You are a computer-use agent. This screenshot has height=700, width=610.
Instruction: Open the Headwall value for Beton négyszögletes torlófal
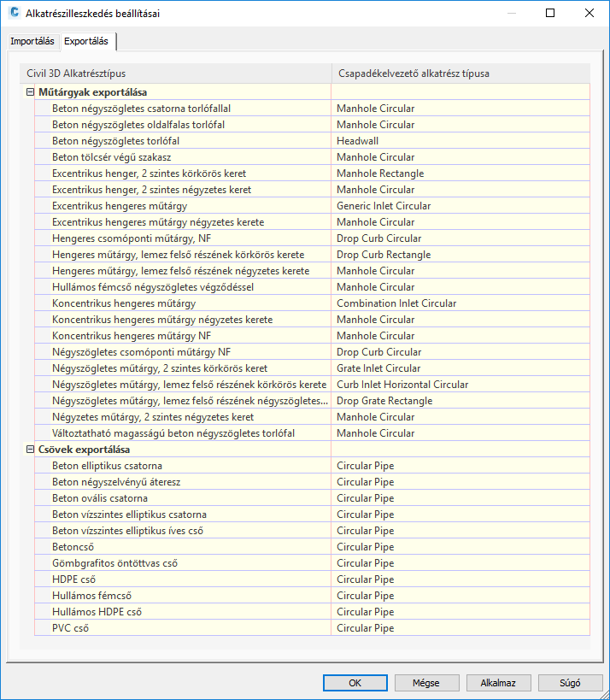coord(460,141)
